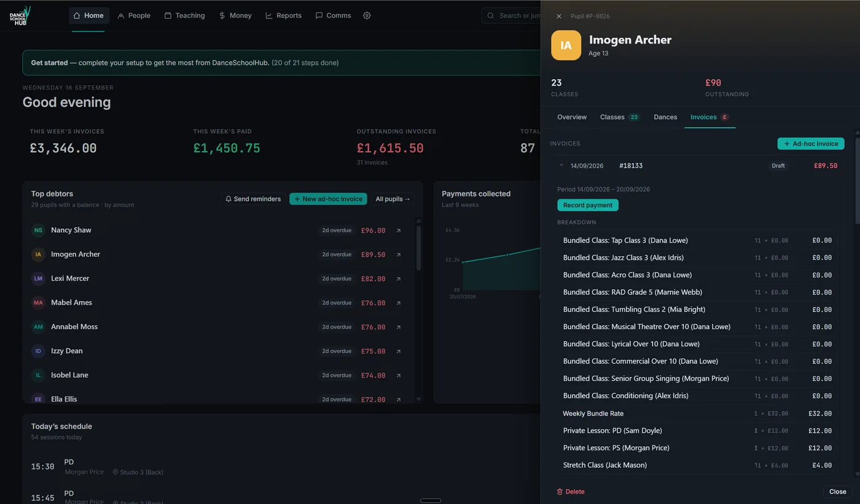Click the IA avatar in pupil panel
860x504 pixels.
coord(566,45)
